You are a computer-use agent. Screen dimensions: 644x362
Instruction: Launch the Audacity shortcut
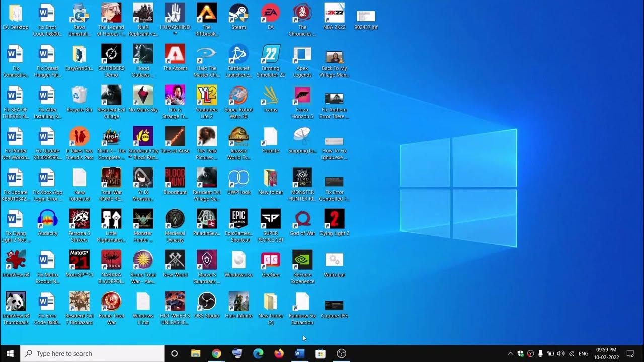coord(48,223)
